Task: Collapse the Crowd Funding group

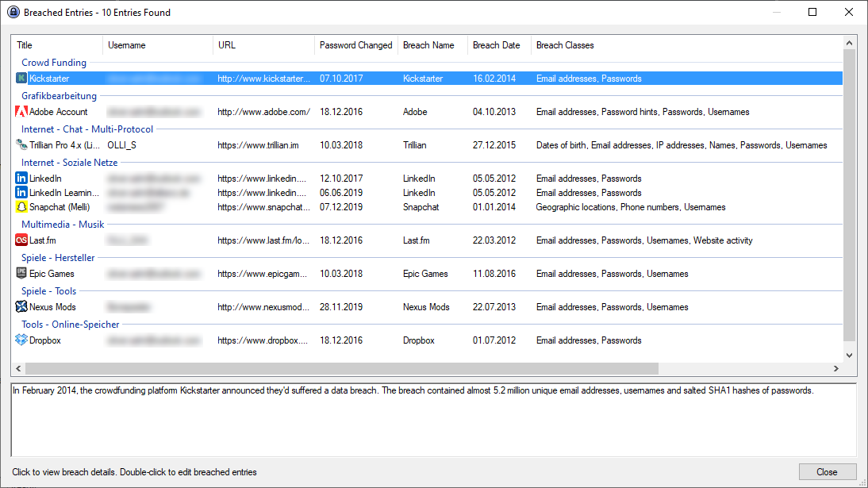Action: click(x=54, y=63)
